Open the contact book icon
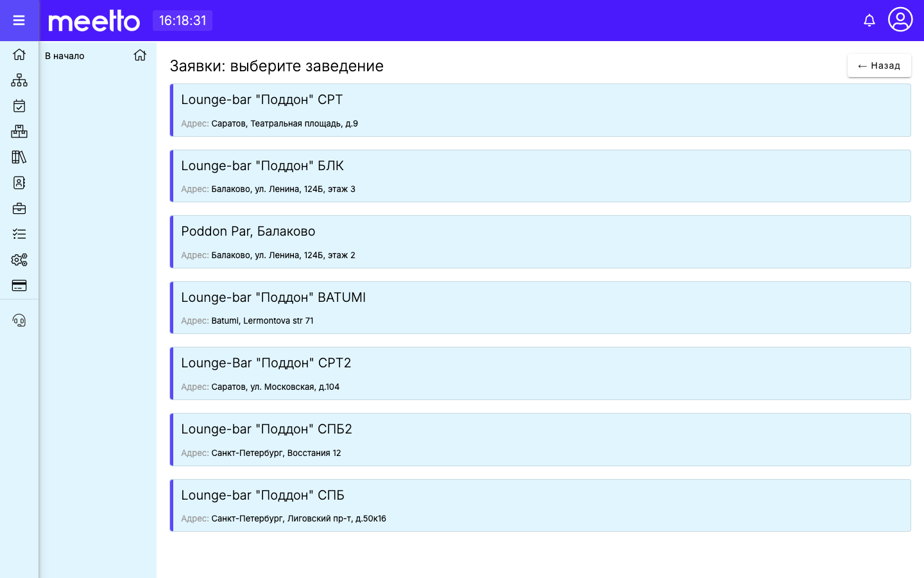This screenshot has width=924, height=578. click(19, 183)
